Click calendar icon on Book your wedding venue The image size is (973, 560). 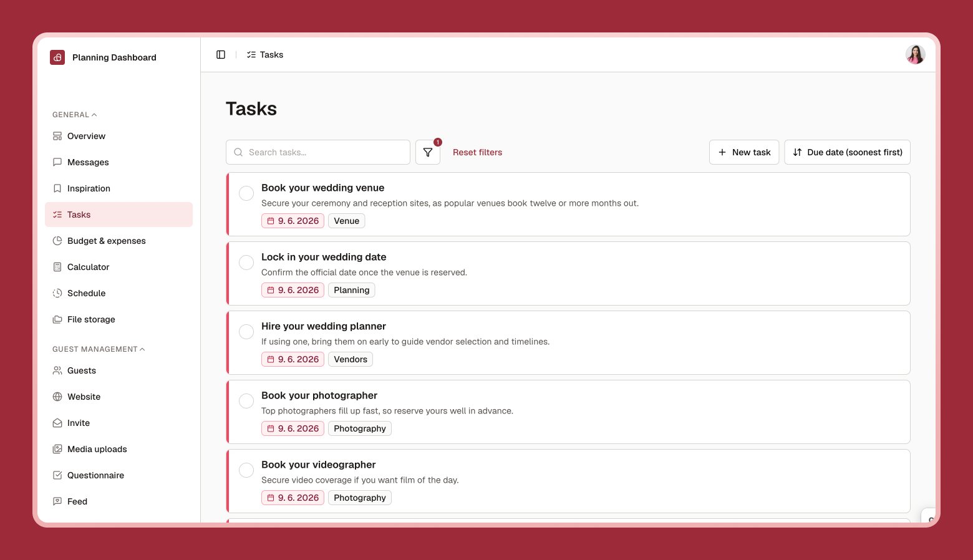tap(271, 221)
